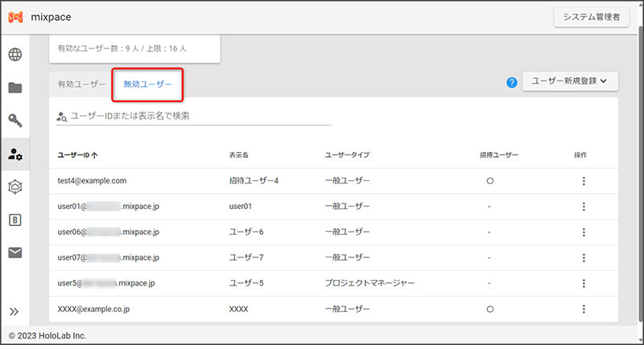Select the user settings sidebar icon
The height and width of the screenshot is (345, 644).
pos(15,154)
